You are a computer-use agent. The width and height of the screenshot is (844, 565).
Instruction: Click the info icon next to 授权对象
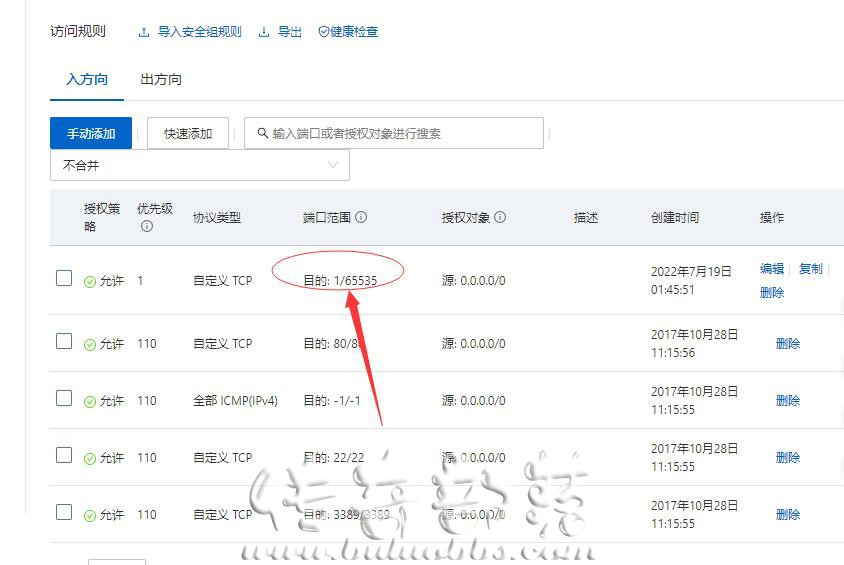(500, 217)
